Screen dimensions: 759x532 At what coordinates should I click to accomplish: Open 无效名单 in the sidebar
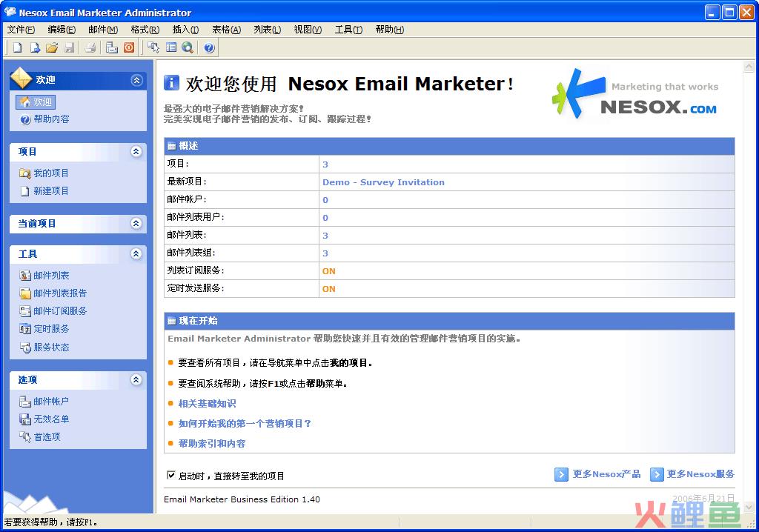point(44,419)
